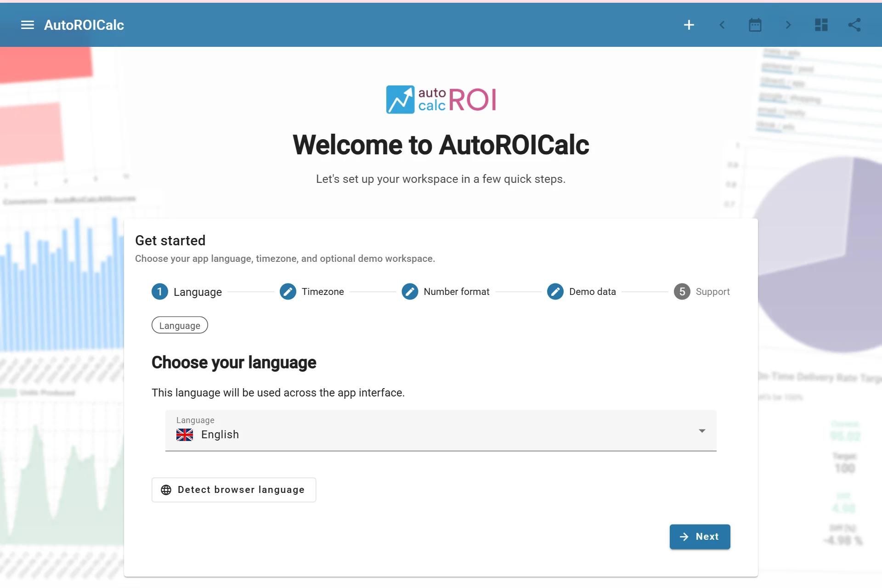
Task: Click the Welcome to AutoROICalc heading
Action: tap(441, 145)
